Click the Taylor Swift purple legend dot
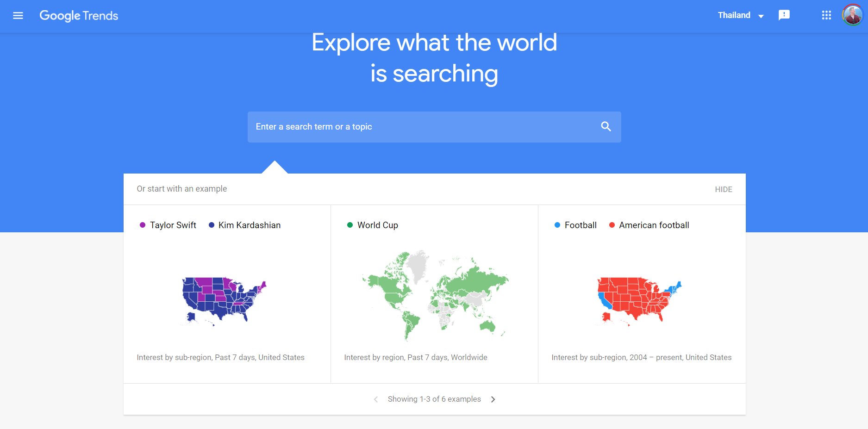This screenshot has height=429, width=868. [143, 225]
